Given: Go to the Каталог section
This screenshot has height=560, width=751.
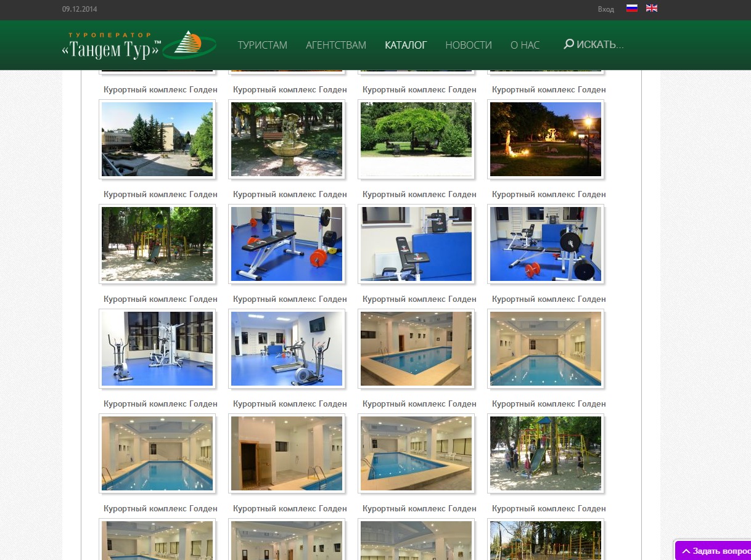Looking at the screenshot, I should coord(406,45).
